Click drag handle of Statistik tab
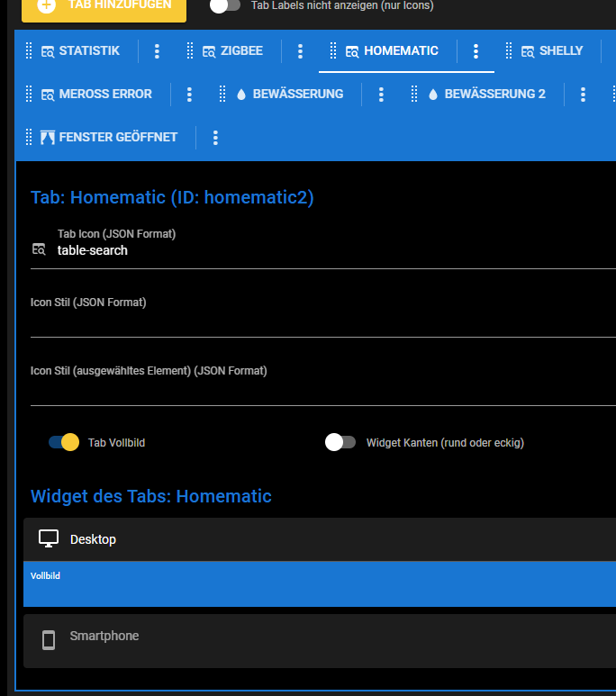This screenshot has width=616, height=696. [29, 51]
